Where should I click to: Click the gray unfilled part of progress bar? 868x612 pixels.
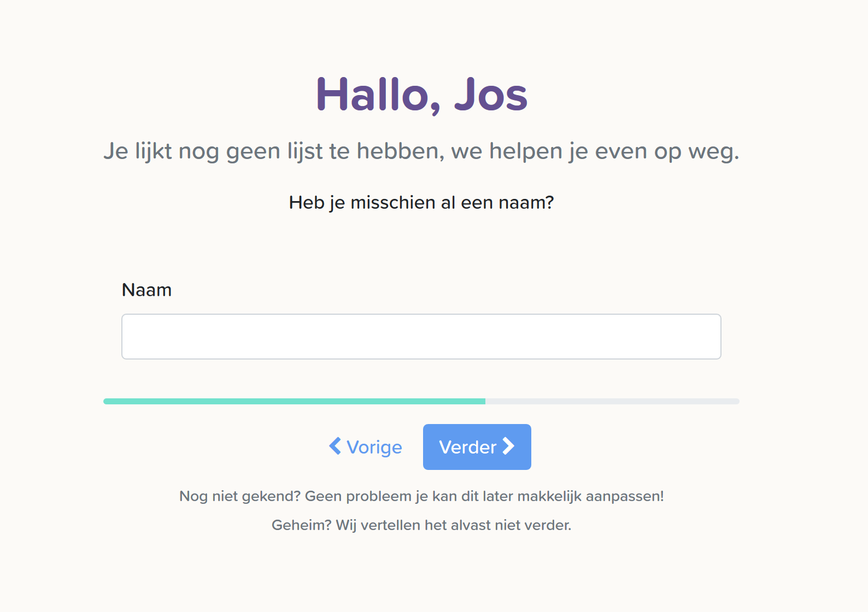tap(612, 402)
